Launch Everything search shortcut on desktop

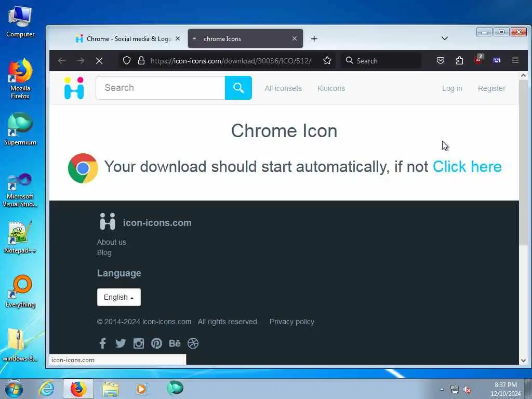pyautogui.click(x=20, y=291)
